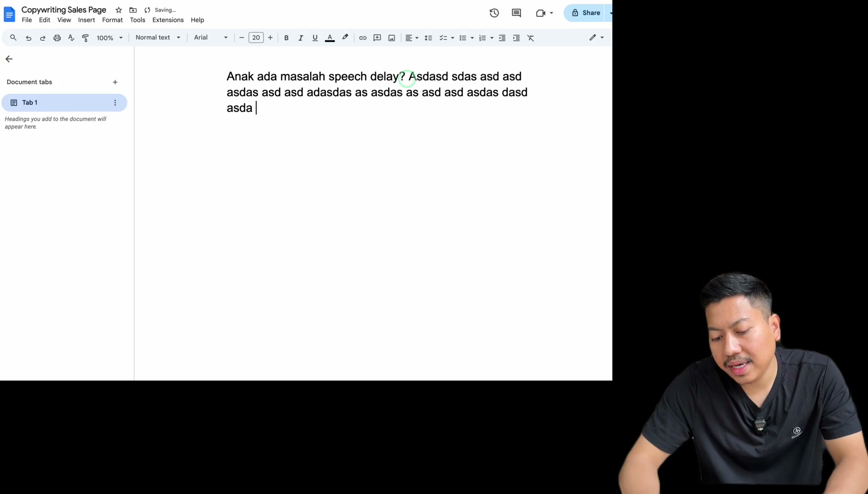Open Normal text style dropdown
Screen dimensions: 868x494
click(158, 38)
